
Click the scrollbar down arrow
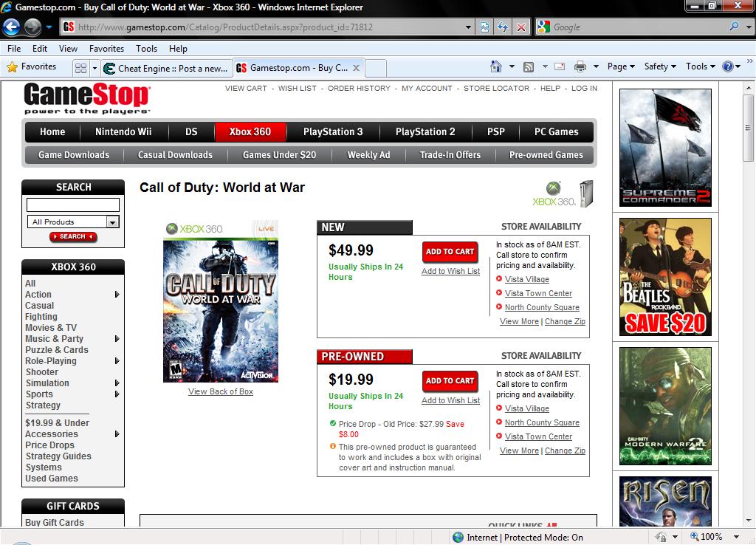pos(748,521)
